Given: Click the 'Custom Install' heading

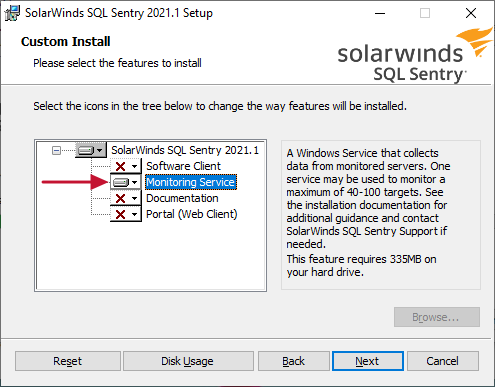Looking at the screenshot, I should [x=66, y=42].
